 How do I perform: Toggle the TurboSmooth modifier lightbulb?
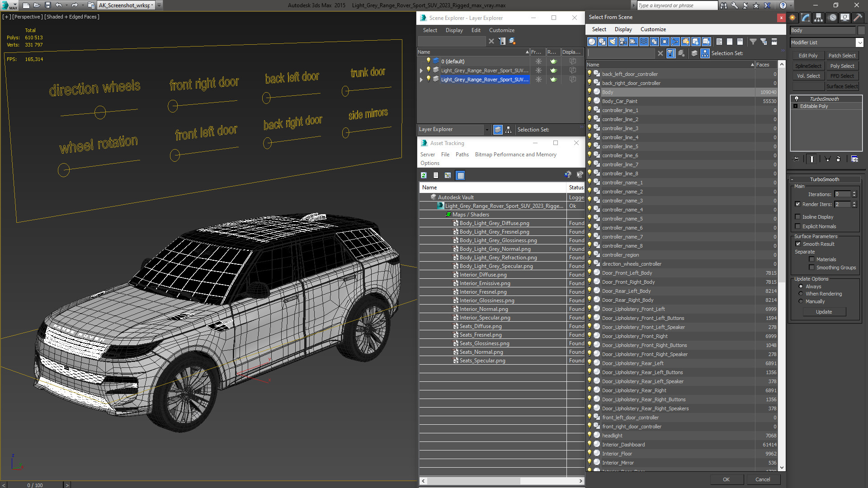point(797,99)
